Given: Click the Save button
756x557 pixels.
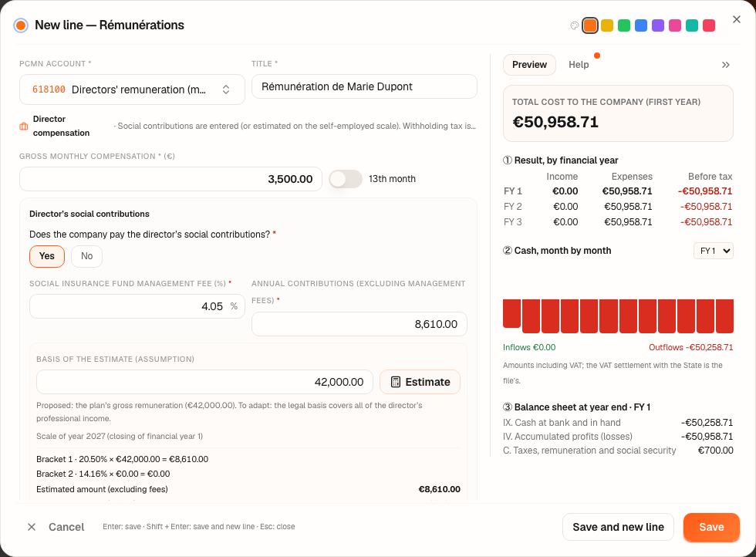Looking at the screenshot, I should pyautogui.click(x=711, y=527).
